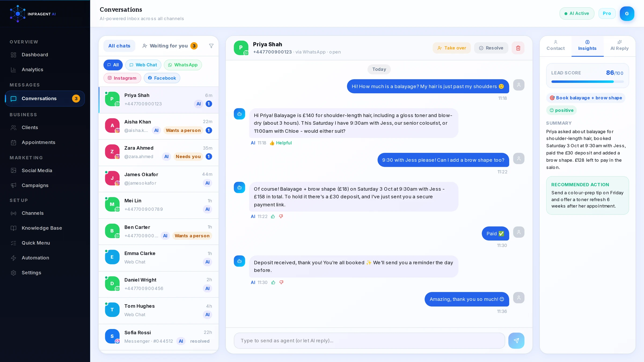644x362 pixels.
Task: Click AI bot avatar beside 11:18 reply
Action: pos(239,114)
